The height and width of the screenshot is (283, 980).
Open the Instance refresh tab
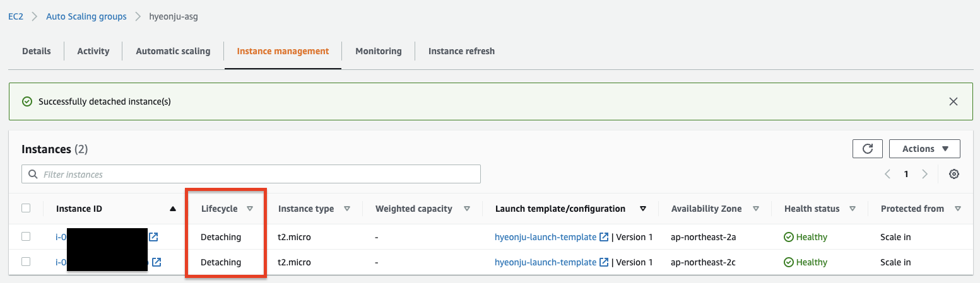pyautogui.click(x=461, y=51)
